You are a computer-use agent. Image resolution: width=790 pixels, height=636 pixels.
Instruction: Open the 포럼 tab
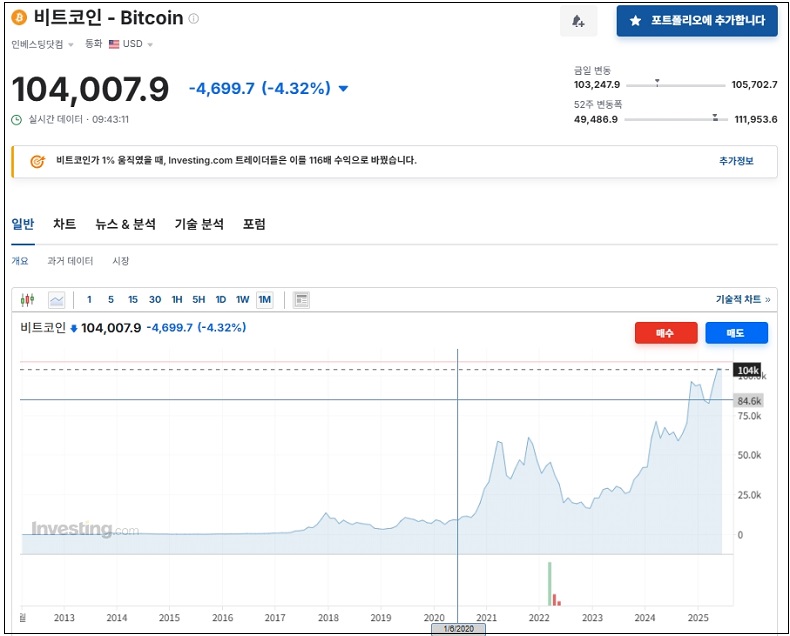[254, 224]
